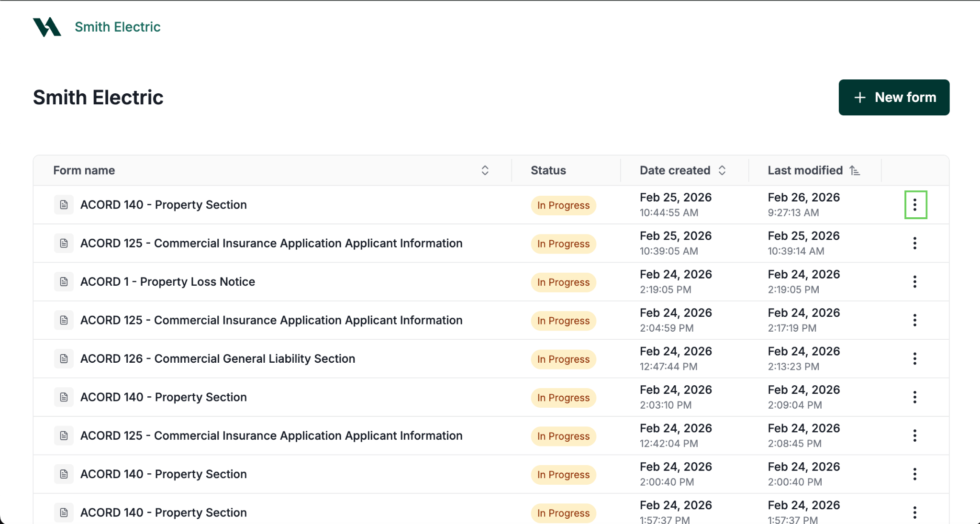Open the ACORD 140 form created at 2:03:10 PM
Screen dimensions: 980x524
click(164, 397)
